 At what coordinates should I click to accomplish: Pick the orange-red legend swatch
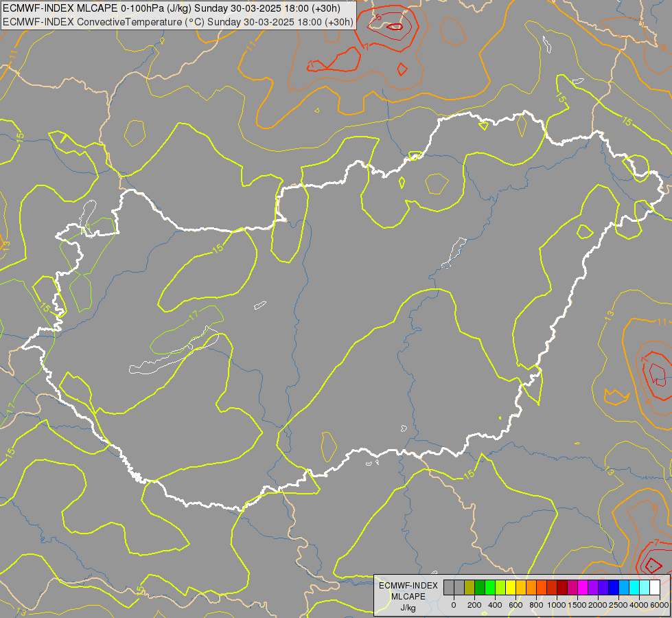coord(542,587)
